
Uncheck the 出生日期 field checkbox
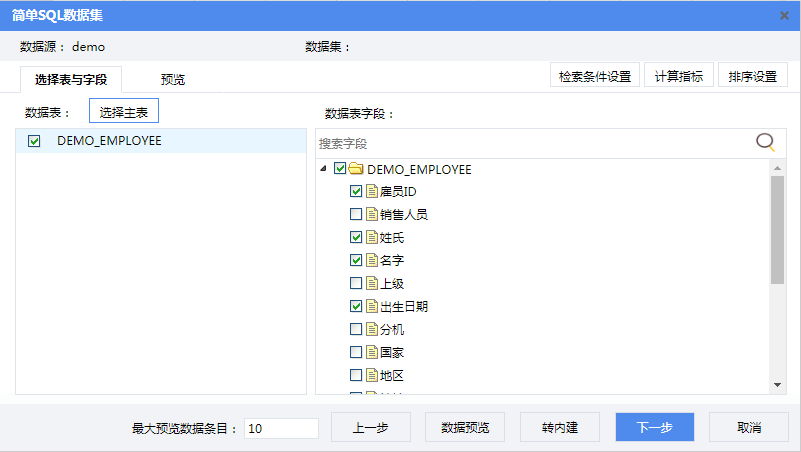click(x=356, y=306)
